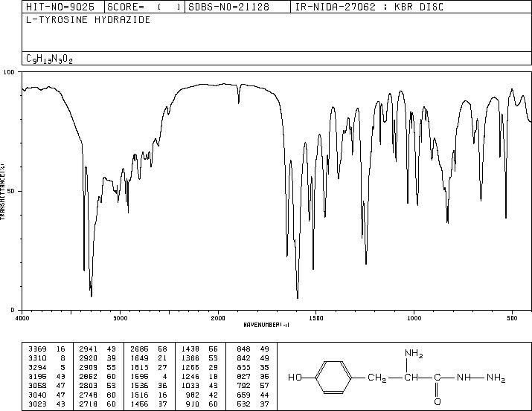Click the 2920 wavenumber in the table
This screenshot has width=532, height=411.
click(x=89, y=357)
